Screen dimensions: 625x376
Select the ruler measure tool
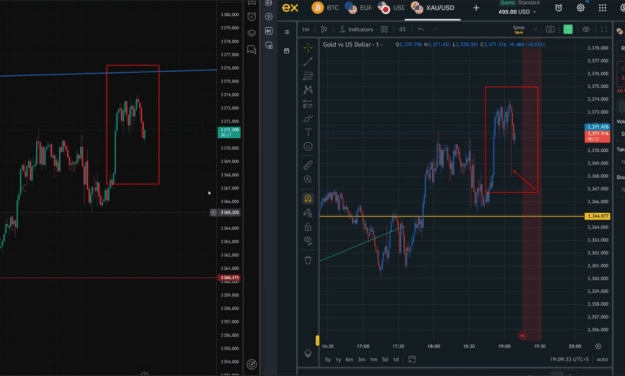[308, 165]
